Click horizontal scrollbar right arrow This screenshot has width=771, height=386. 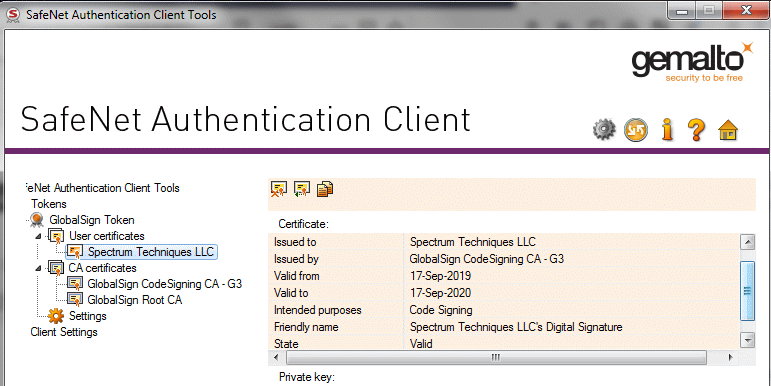tap(731, 357)
